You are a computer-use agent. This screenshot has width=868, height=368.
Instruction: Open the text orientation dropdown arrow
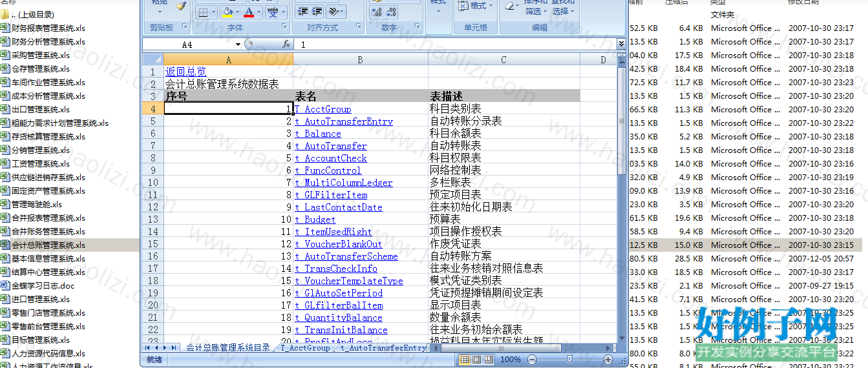[342, 12]
